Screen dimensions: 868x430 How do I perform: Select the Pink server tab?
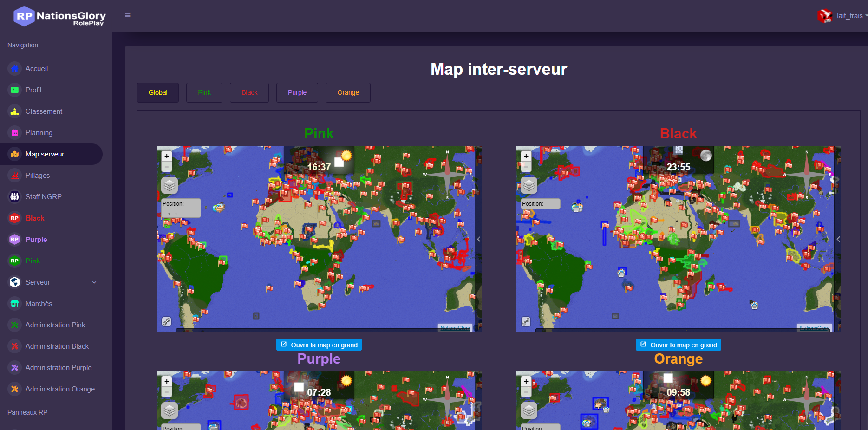click(x=204, y=92)
